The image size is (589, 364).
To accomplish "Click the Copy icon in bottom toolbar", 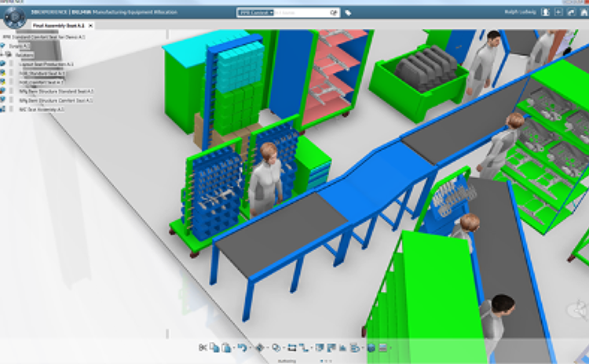I will pos(214,348).
